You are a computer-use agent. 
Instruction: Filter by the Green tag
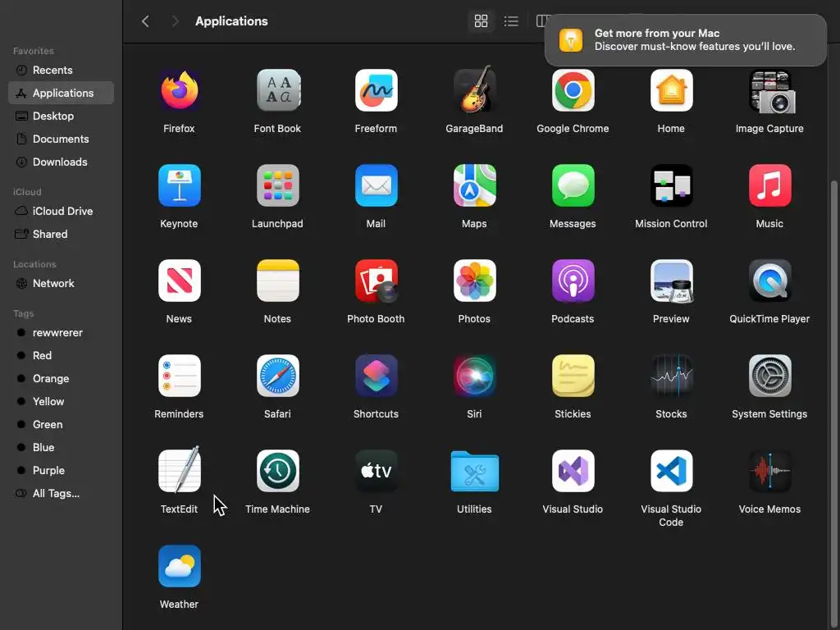(61, 425)
